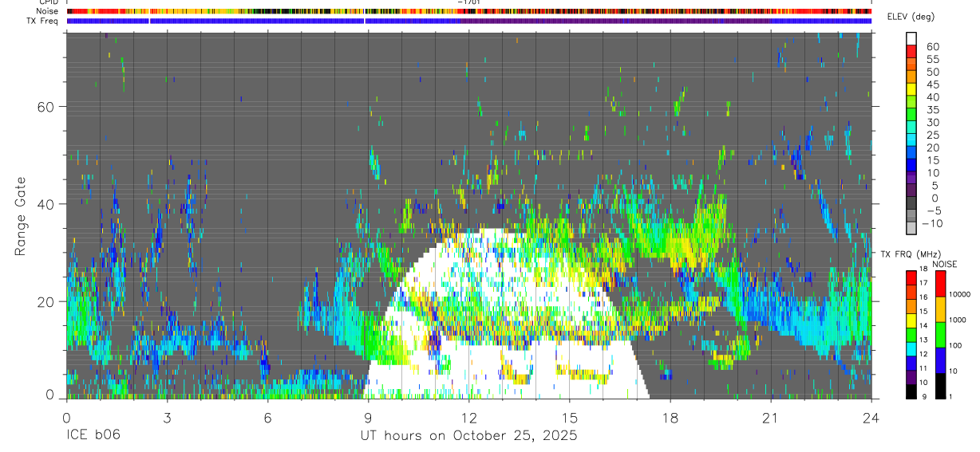Click the value '-10' in ELEV legend

(x=931, y=223)
